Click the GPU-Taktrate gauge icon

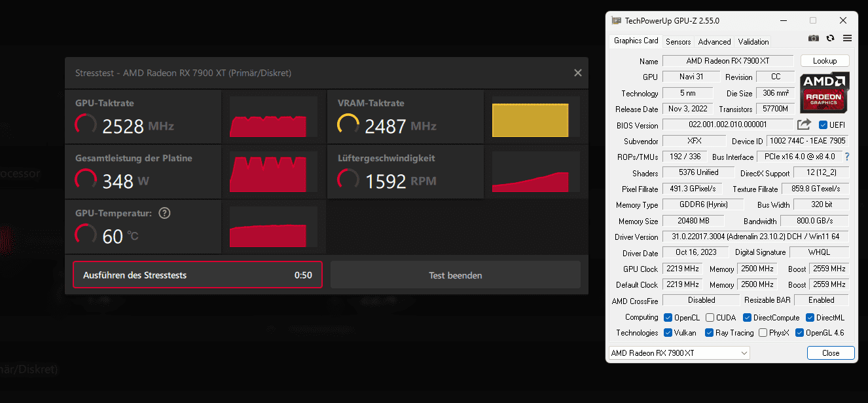pos(86,125)
